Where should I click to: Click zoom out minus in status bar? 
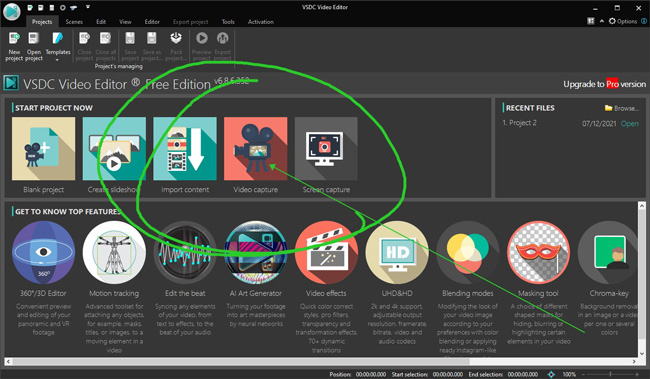tap(584, 374)
